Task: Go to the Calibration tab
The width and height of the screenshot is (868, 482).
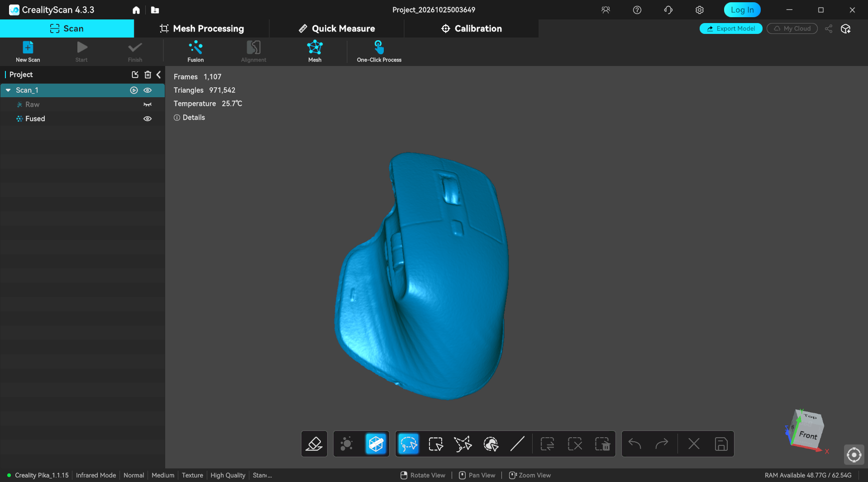Action: pyautogui.click(x=472, y=28)
